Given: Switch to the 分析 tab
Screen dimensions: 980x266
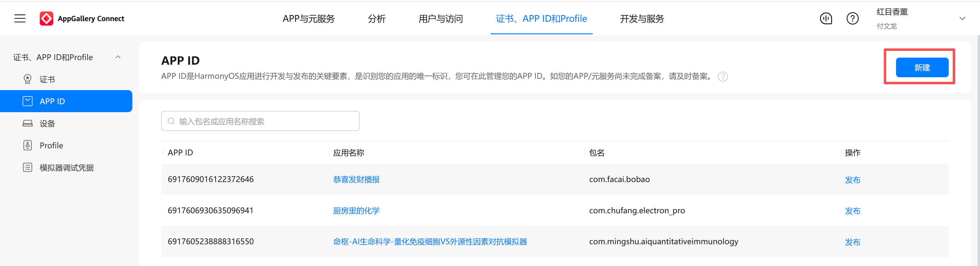Looking at the screenshot, I should pyautogui.click(x=377, y=19).
